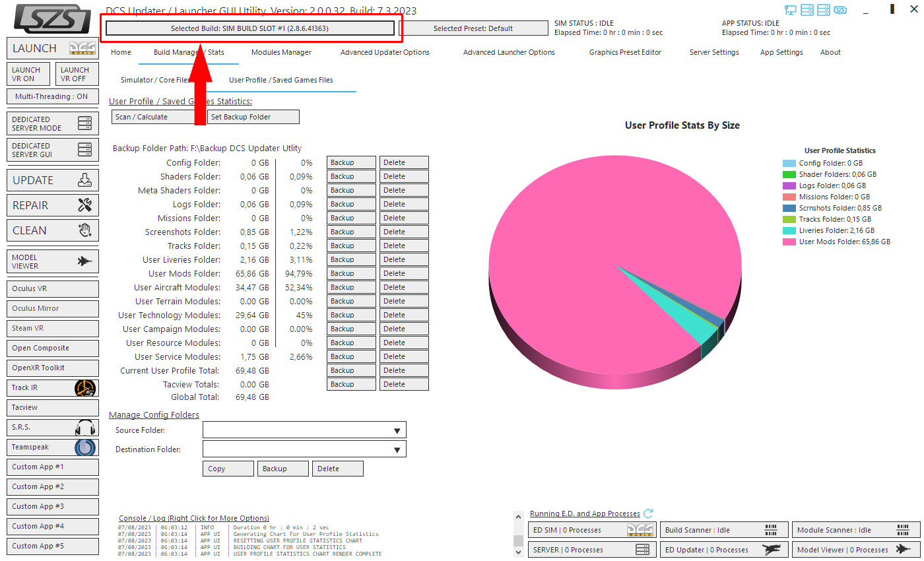Backup the Screenshots Folder
Image resolution: width=924 pixels, height=561 pixels.
click(351, 232)
